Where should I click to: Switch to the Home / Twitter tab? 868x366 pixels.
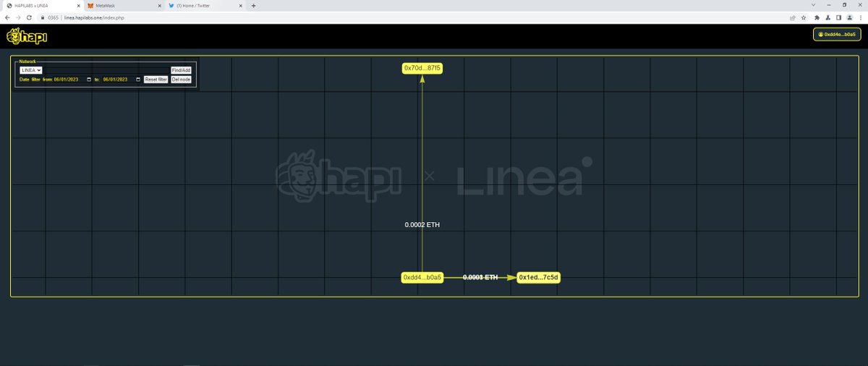pos(205,5)
